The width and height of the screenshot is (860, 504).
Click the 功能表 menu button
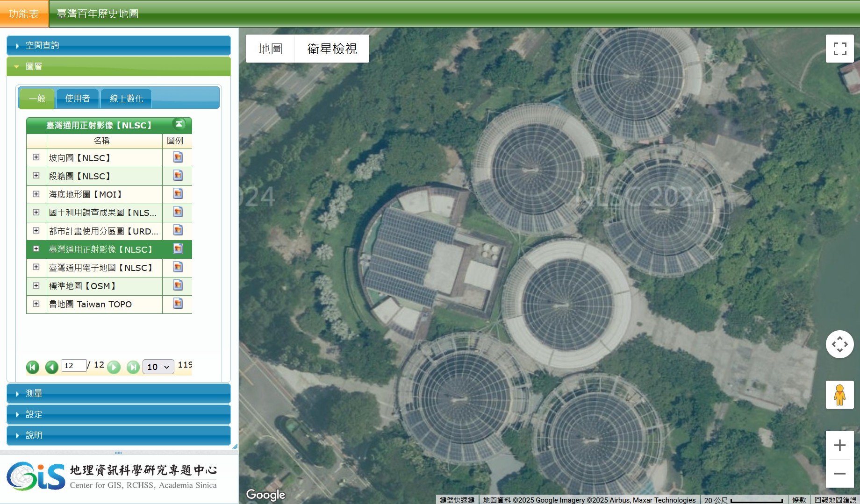pos(24,14)
